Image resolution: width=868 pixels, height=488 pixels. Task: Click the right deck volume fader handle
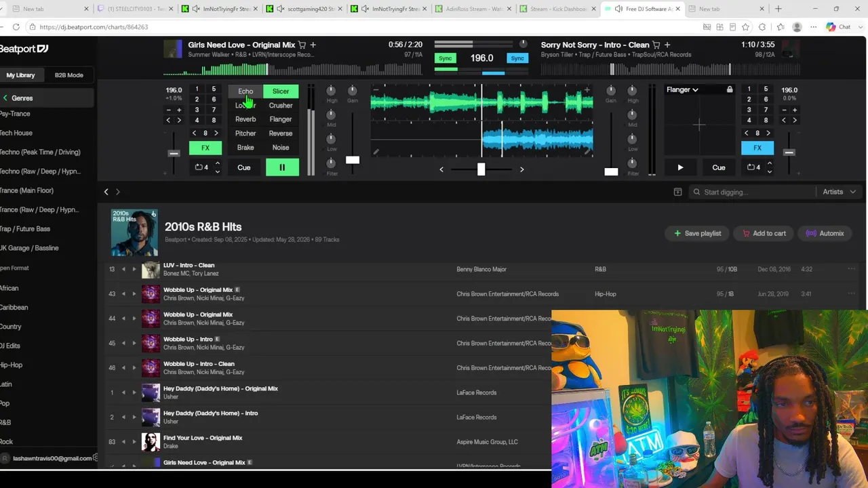pyautogui.click(x=611, y=171)
